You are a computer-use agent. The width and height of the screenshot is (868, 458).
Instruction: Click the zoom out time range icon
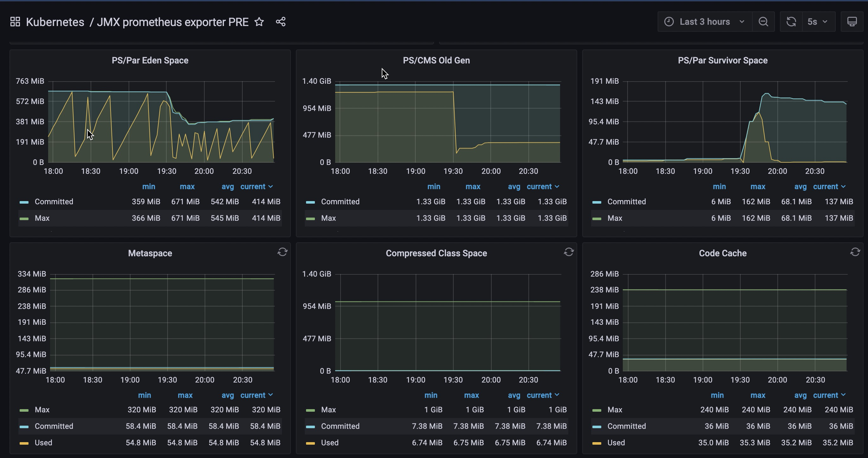(x=763, y=22)
